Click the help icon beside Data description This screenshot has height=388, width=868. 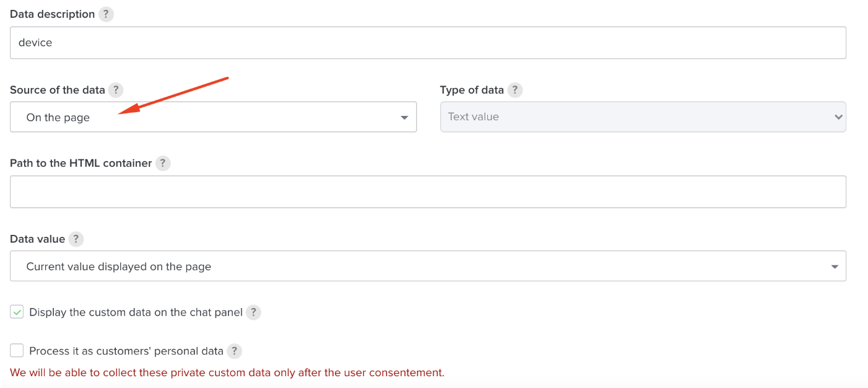106,14
